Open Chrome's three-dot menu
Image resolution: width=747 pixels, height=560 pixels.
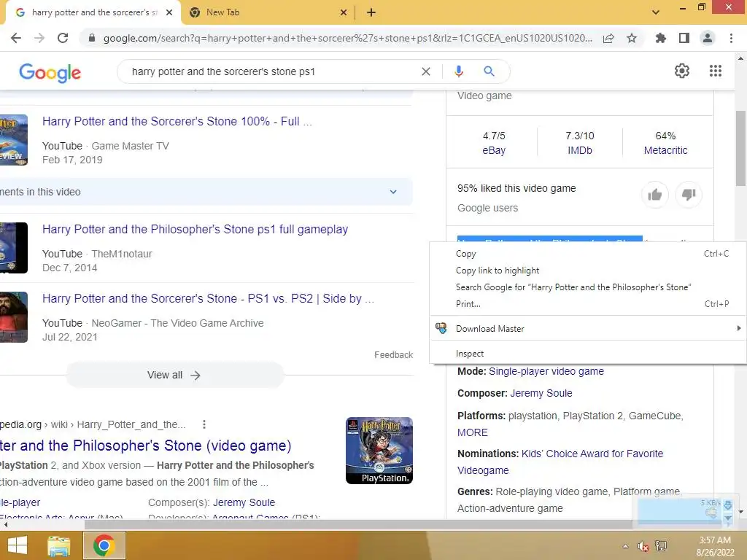coord(731,38)
